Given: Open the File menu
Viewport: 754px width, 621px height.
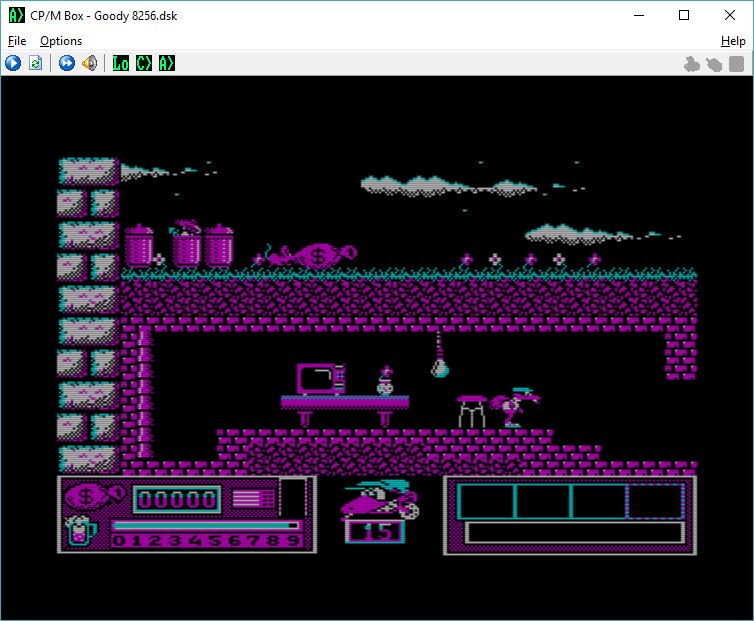Looking at the screenshot, I should click(17, 41).
